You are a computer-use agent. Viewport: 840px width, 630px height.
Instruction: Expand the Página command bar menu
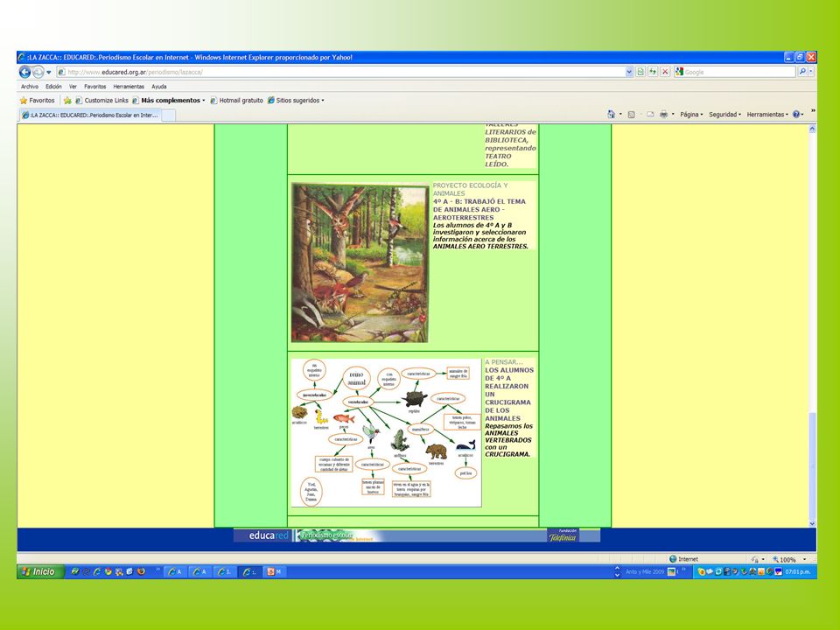pos(691,114)
